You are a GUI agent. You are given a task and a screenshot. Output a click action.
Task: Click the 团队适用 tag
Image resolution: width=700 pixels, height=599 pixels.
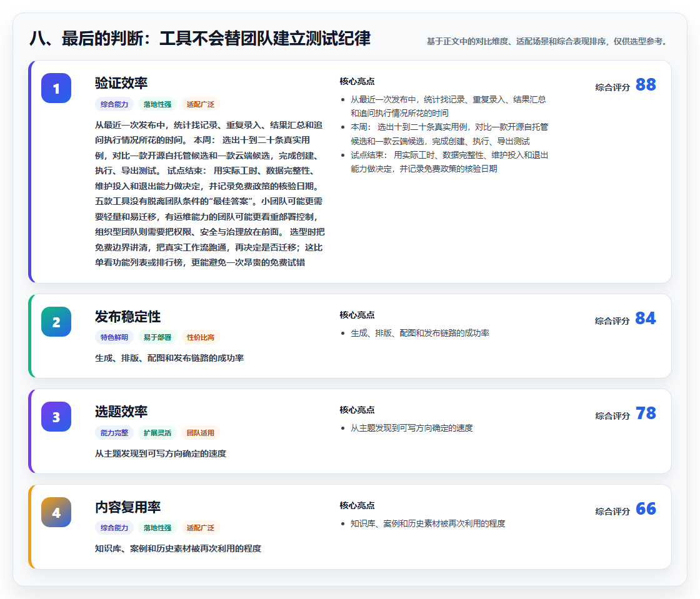coord(201,433)
